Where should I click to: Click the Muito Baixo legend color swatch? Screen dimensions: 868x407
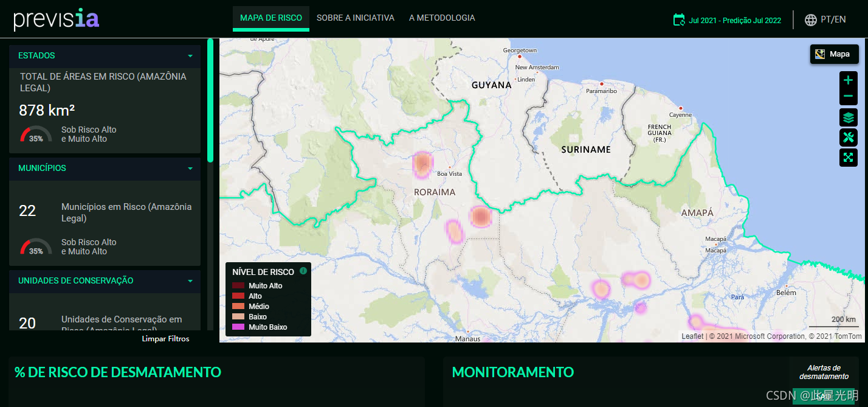pos(238,327)
